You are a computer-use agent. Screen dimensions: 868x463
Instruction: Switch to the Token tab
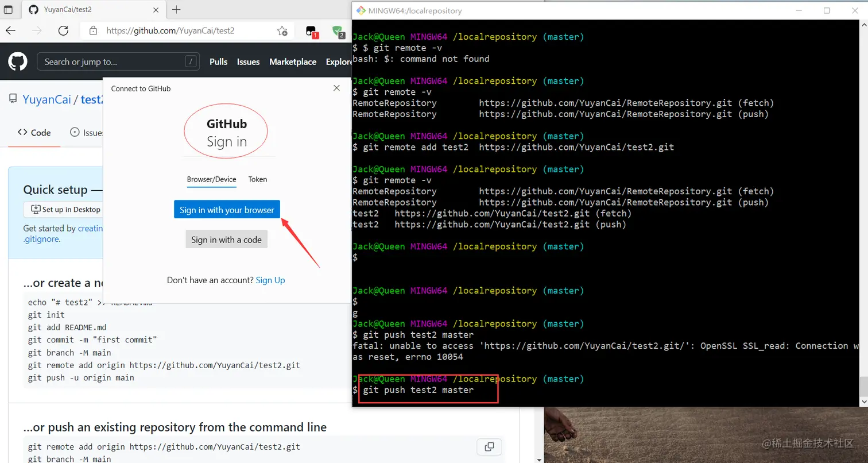[258, 179]
